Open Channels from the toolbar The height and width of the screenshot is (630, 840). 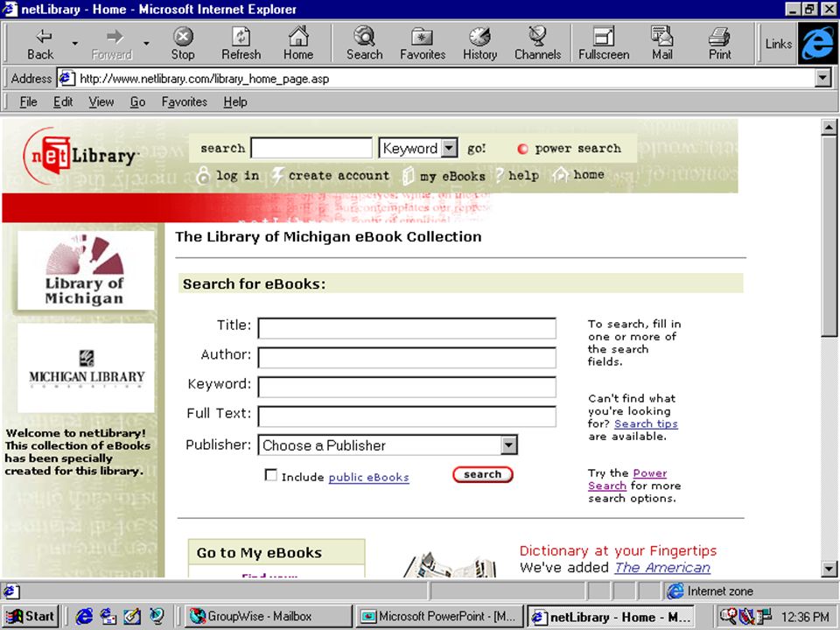point(538,44)
